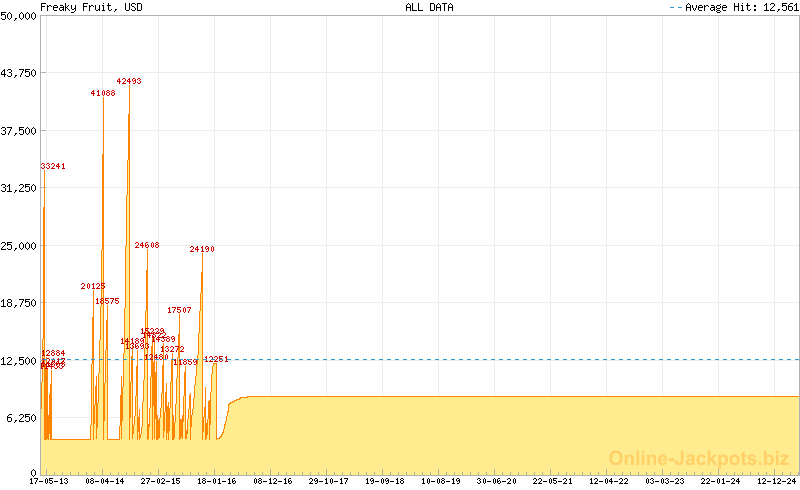Click the 18575 data label

tap(107, 301)
